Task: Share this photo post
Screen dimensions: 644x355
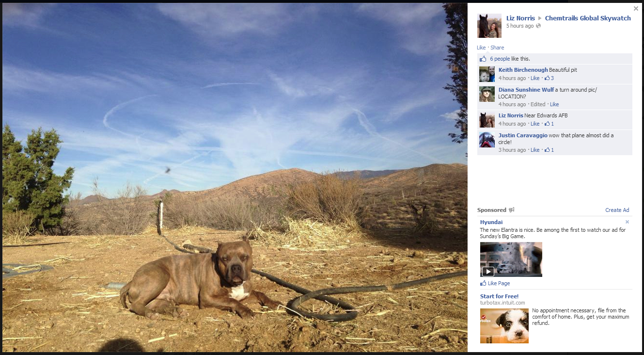Action: [x=497, y=48]
